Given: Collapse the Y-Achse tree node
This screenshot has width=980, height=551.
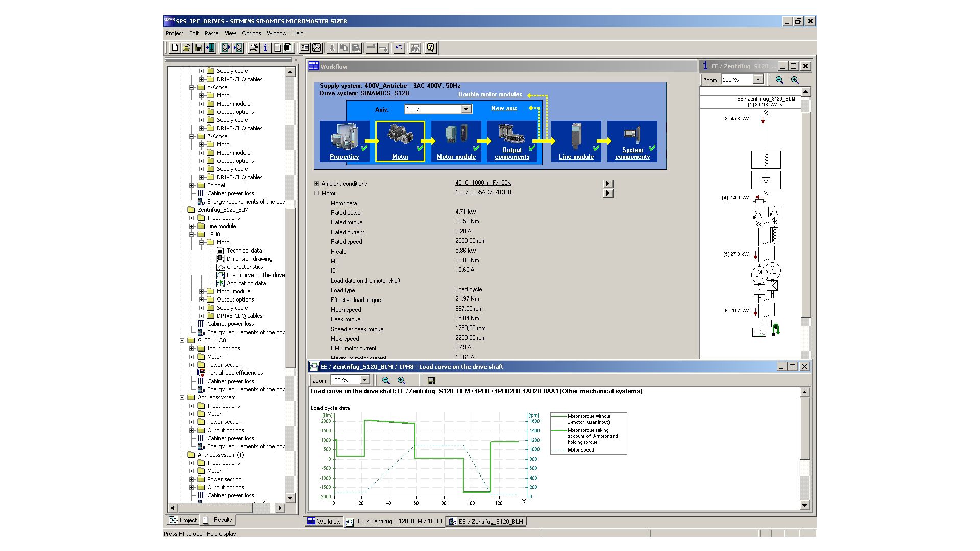Looking at the screenshot, I should pos(192,87).
